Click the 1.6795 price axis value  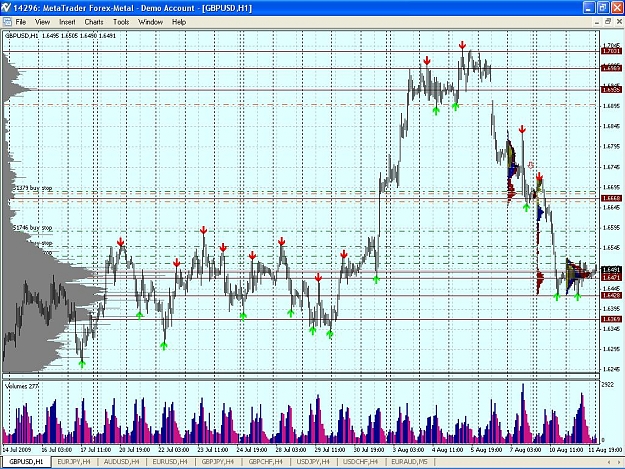coord(611,146)
